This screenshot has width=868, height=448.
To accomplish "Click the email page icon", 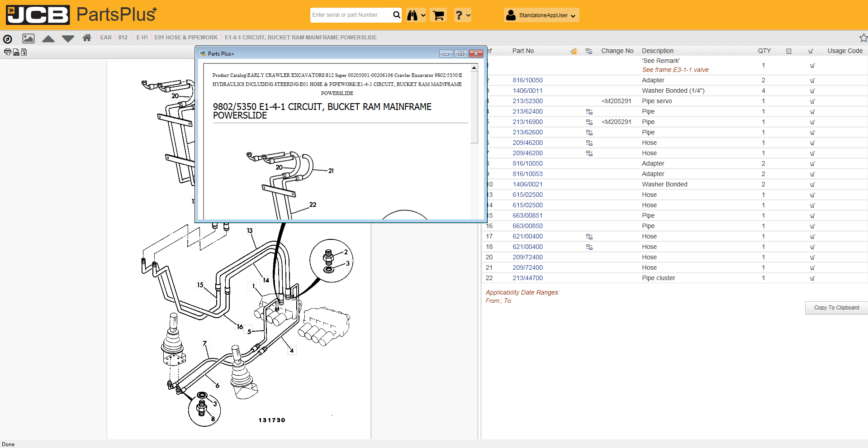I will [x=16, y=52].
